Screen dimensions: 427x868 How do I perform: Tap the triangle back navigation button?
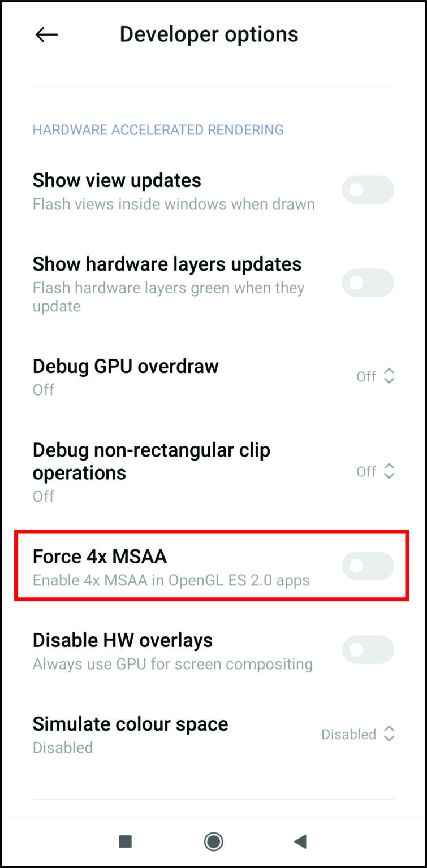coord(300,841)
